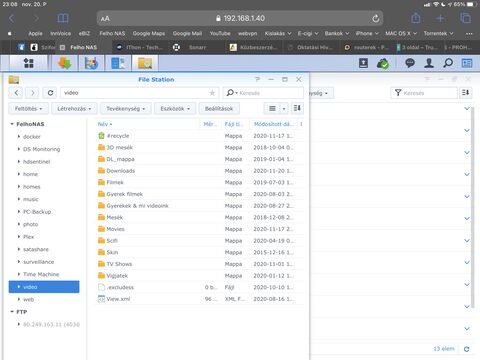Open the DSM search magnifier icon

pyautogui.click(x=448, y=63)
